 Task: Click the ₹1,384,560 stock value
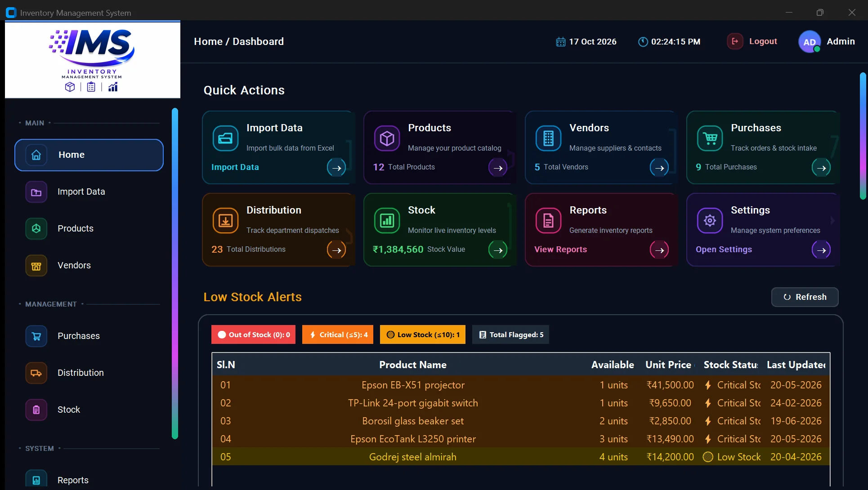pos(398,249)
